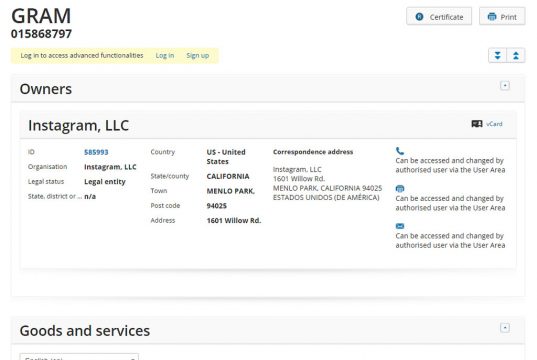
Task: Select the MENLO PARK town value
Action: 230,191
